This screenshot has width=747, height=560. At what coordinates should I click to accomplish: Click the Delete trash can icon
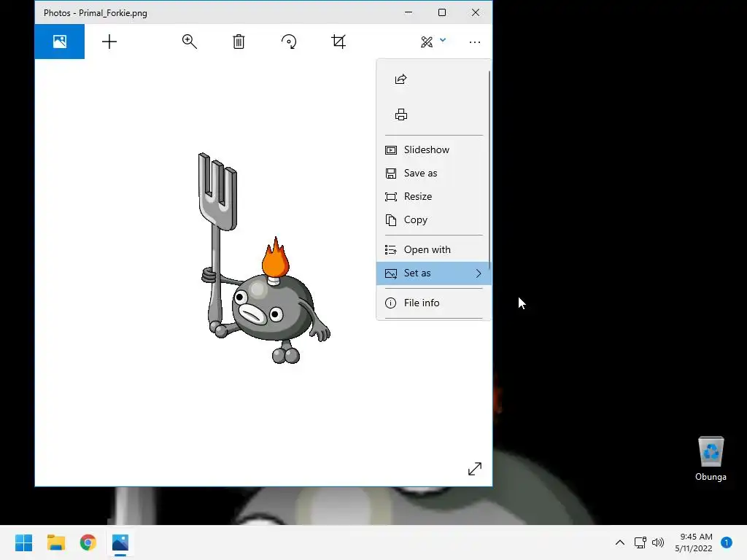239,42
